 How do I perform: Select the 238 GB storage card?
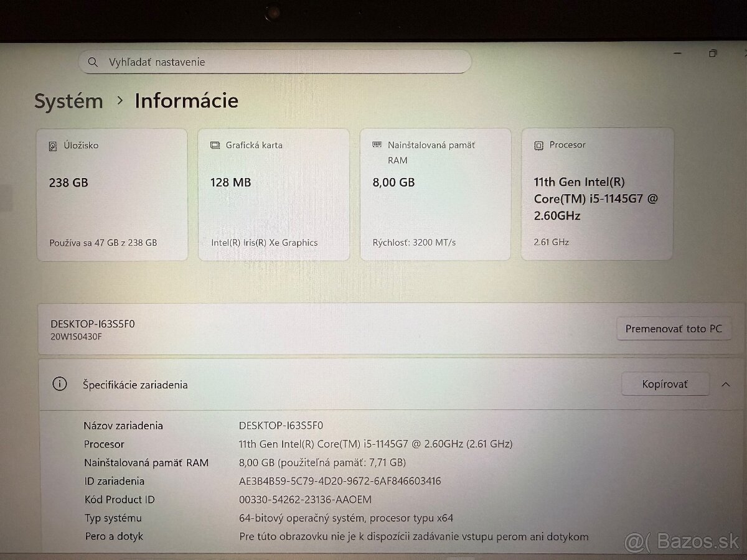click(112, 193)
